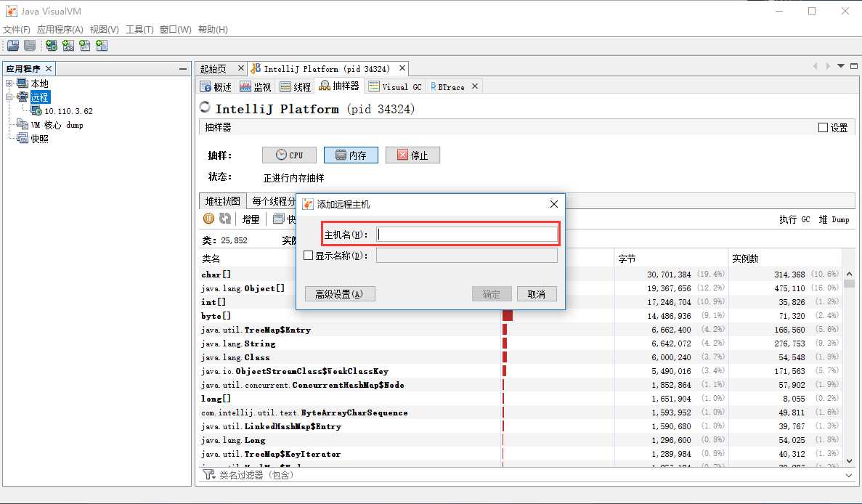Viewport: 862px width, 504px height.
Task: Click the 类名过滤器 funnel icon
Action: pyautogui.click(x=209, y=474)
